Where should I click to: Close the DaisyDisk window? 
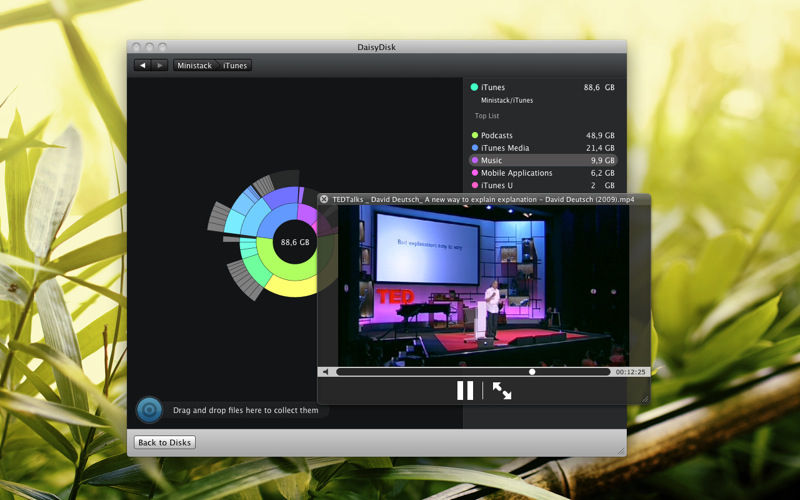[137, 47]
